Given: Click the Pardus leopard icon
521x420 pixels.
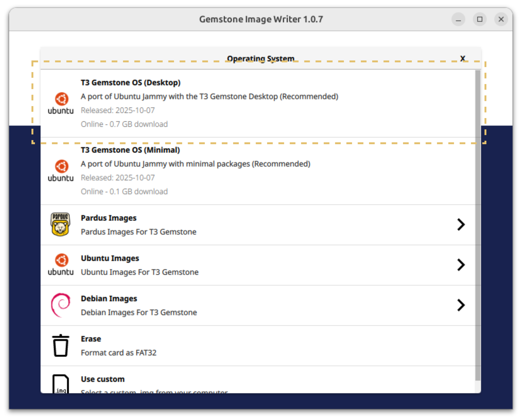Looking at the screenshot, I should click(x=60, y=224).
